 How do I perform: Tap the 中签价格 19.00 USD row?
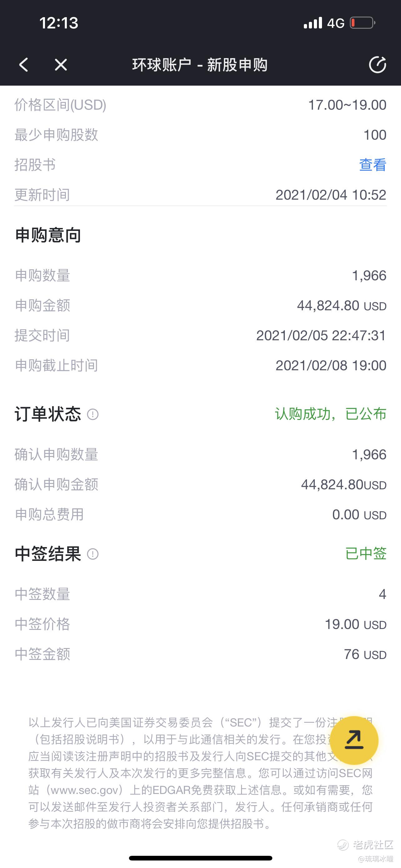coord(200,624)
